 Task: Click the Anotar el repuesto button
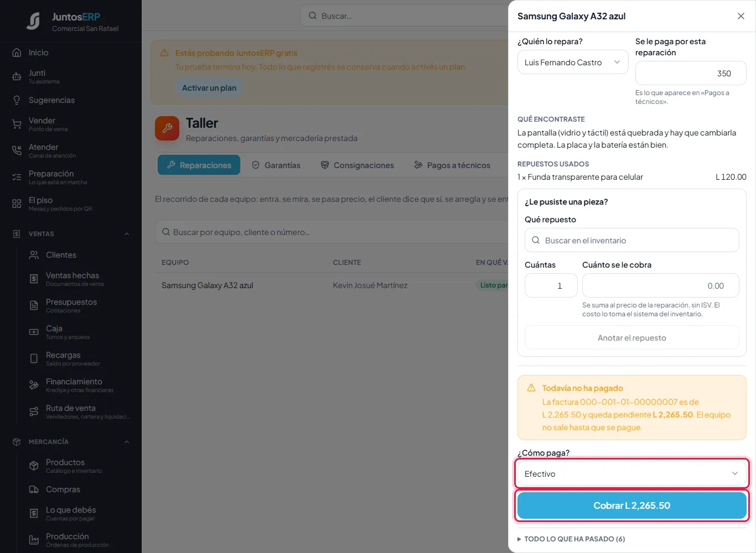(x=631, y=337)
